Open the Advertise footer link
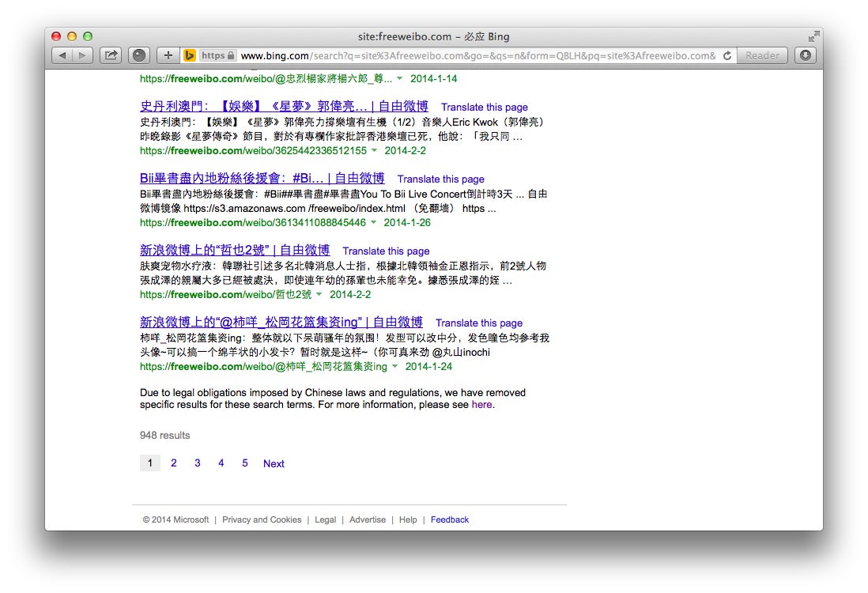 pos(368,520)
